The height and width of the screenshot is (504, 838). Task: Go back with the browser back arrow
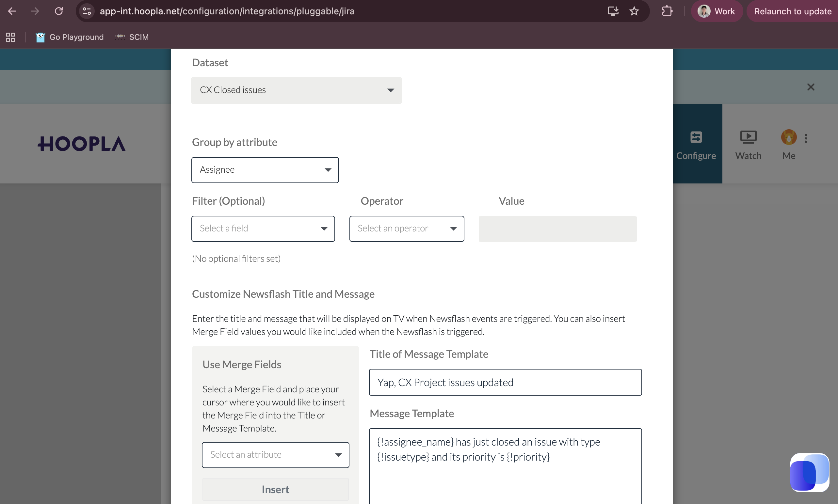coord(12,11)
